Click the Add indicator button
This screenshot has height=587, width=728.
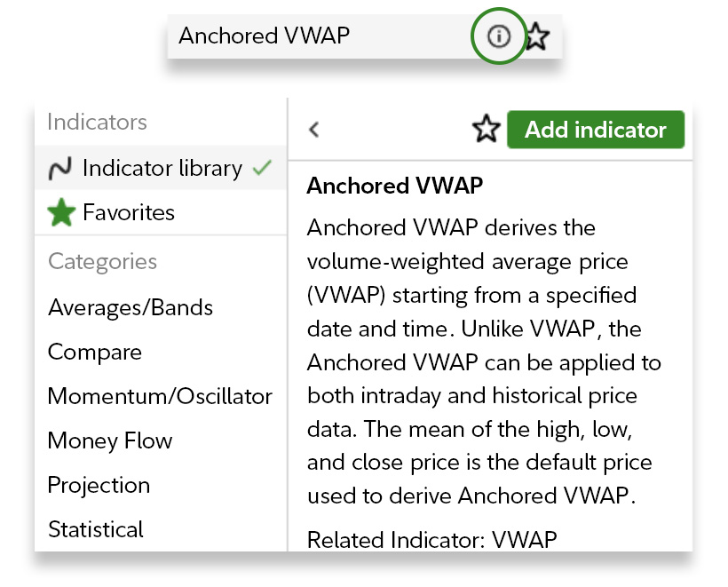pos(595,130)
